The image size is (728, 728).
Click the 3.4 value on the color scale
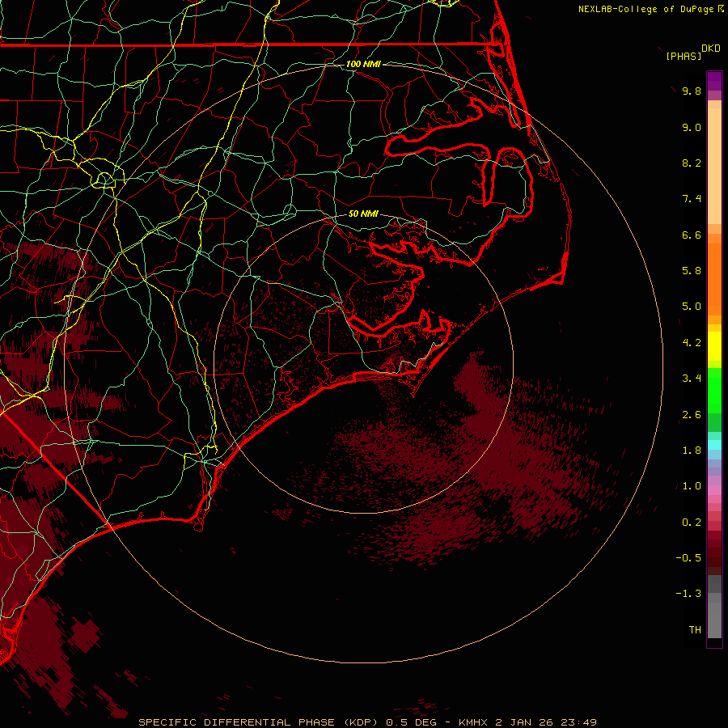692,379
